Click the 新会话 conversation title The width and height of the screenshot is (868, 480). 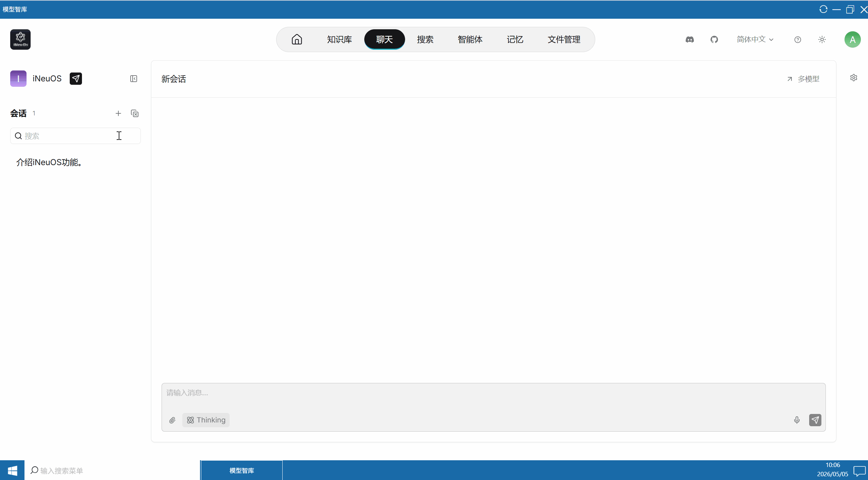click(174, 79)
